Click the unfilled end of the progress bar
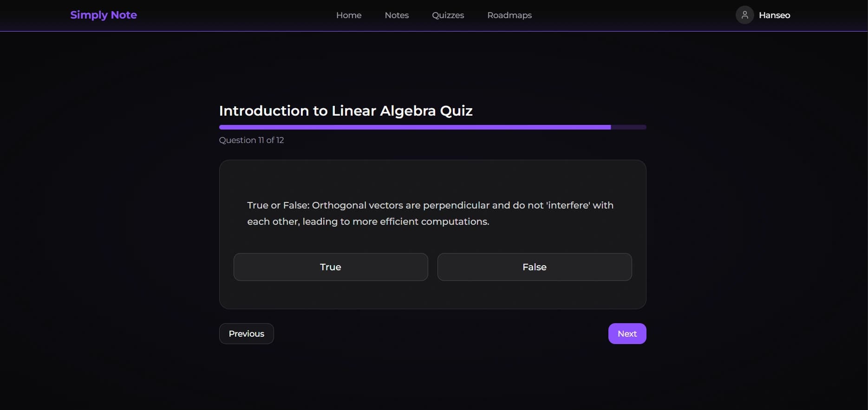This screenshot has width=868, height=410. click(x=629, y=127)
